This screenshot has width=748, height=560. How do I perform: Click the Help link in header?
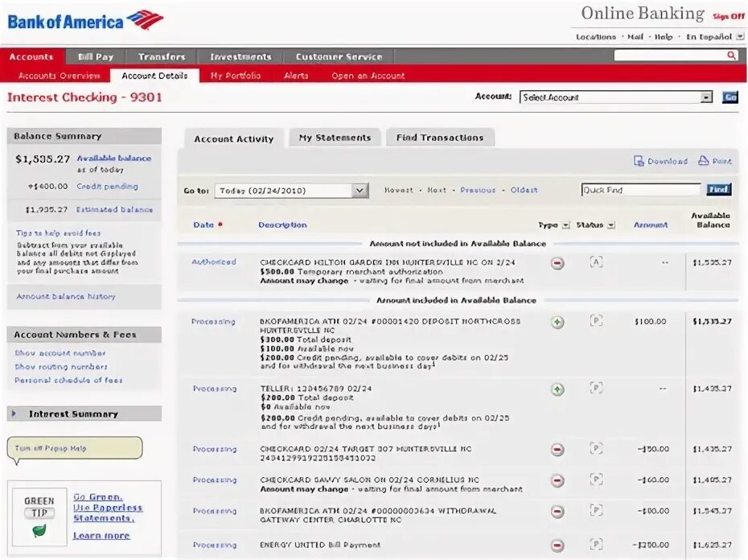click(x=664, y=37)
